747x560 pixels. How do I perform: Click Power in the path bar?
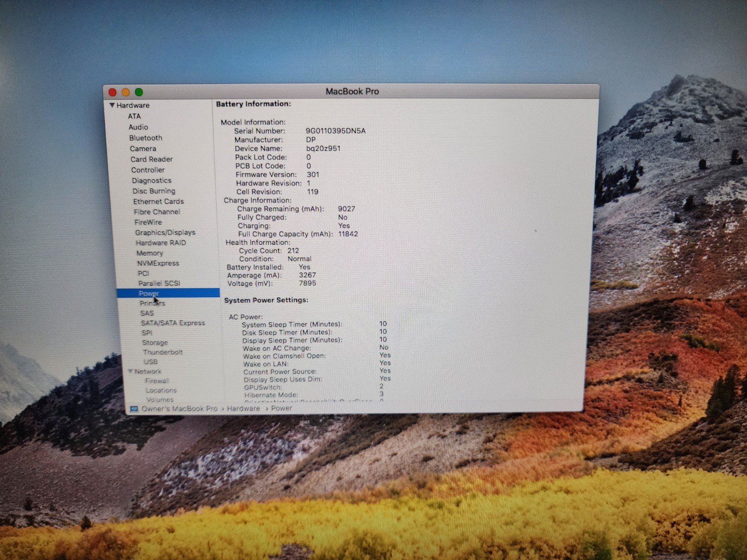(x=282, y=408)
